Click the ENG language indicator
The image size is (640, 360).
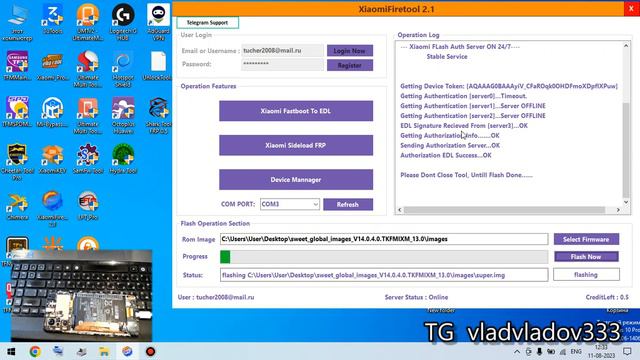(576, 351)
